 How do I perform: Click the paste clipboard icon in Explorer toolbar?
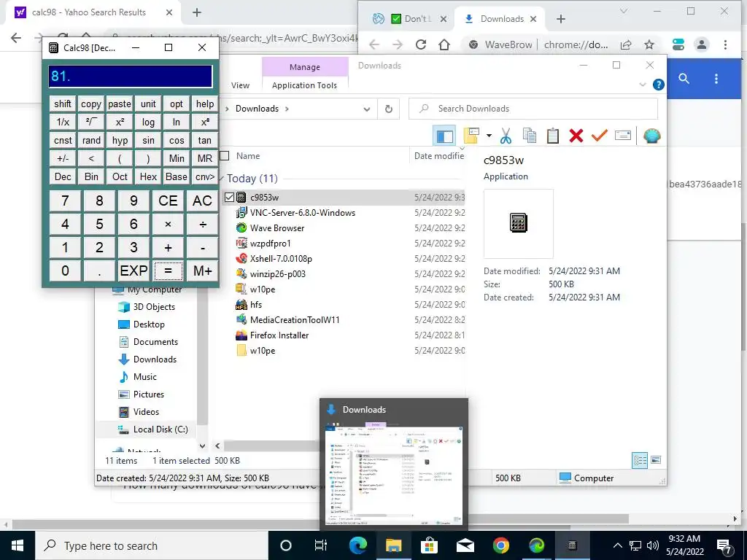tap(553, 136)
